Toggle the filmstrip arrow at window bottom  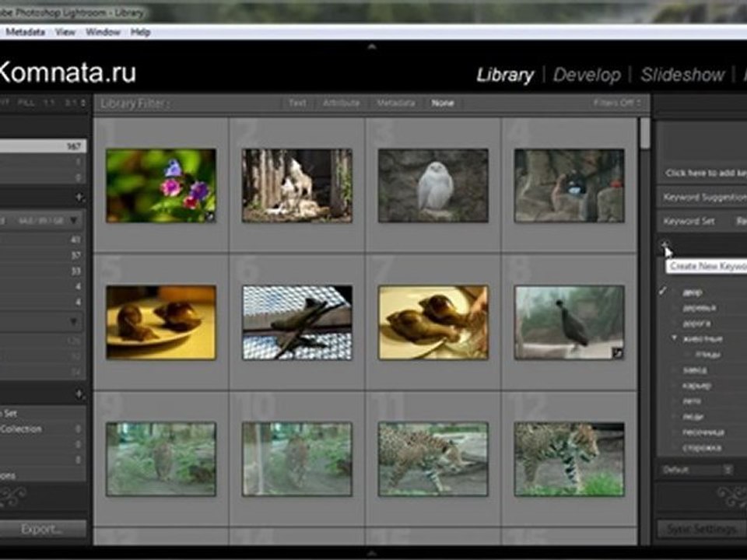tap(372, 553)
